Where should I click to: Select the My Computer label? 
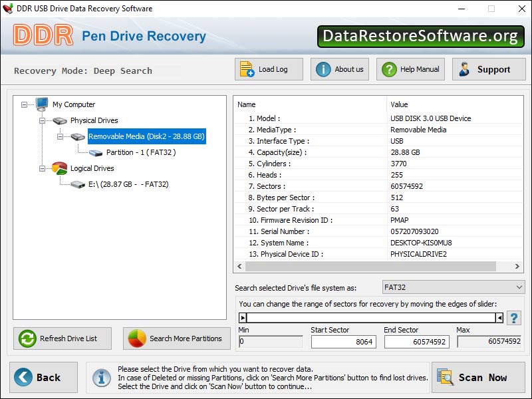(74, 104)
